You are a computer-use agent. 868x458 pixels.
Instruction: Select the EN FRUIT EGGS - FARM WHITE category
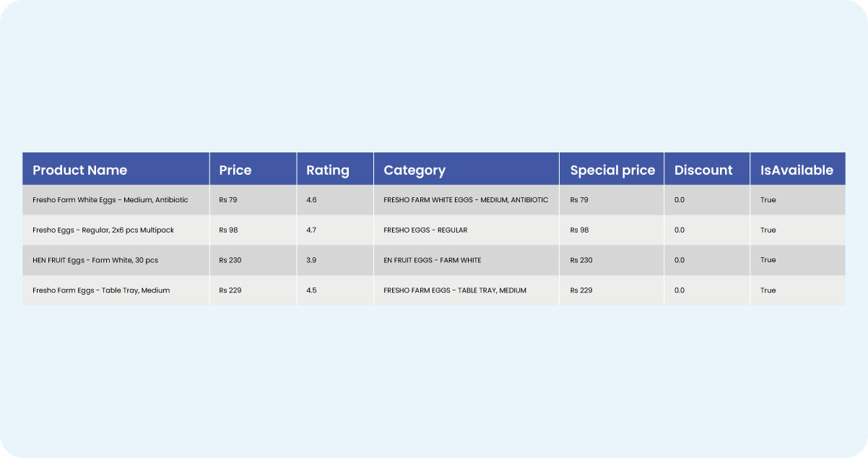coord(432,260)
